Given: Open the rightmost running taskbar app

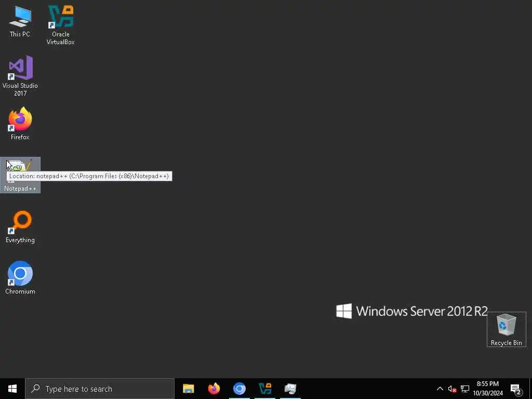Looking at the screenshot, I should (290, 389).
